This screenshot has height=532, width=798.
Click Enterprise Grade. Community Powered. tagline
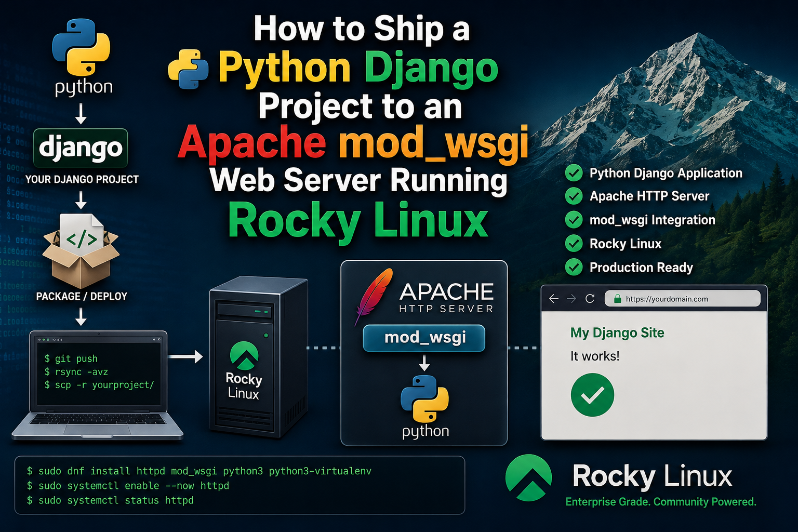(x=661, y=502)
